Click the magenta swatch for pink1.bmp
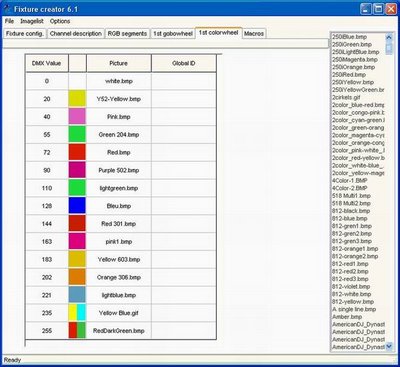The image size is (400, 367). click(77, 242)
